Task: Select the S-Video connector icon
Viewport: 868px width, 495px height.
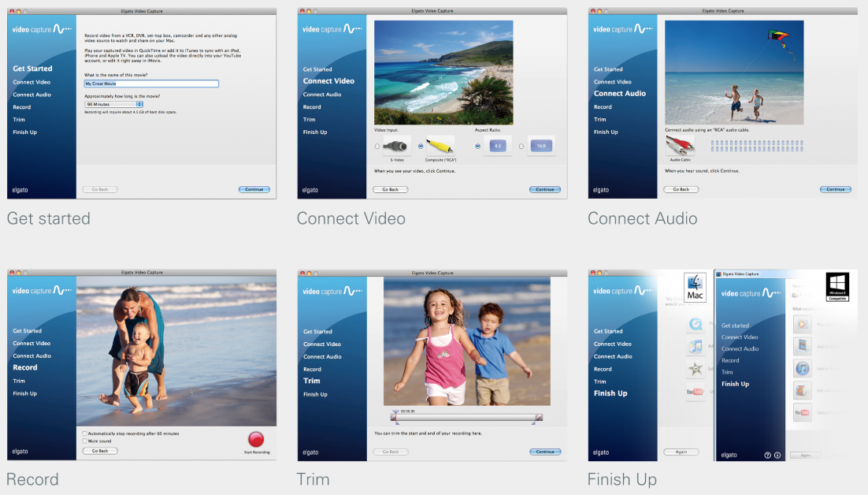Action: 398,145
